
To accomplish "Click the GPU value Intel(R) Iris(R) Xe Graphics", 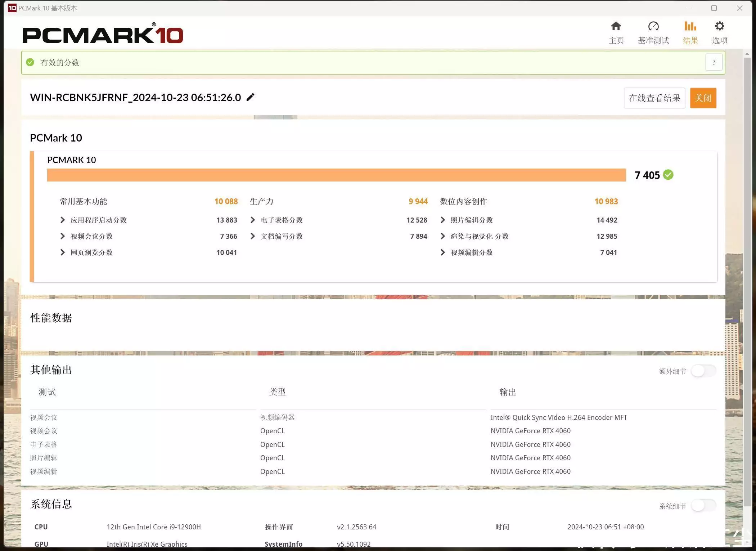I will pos(147,544).
